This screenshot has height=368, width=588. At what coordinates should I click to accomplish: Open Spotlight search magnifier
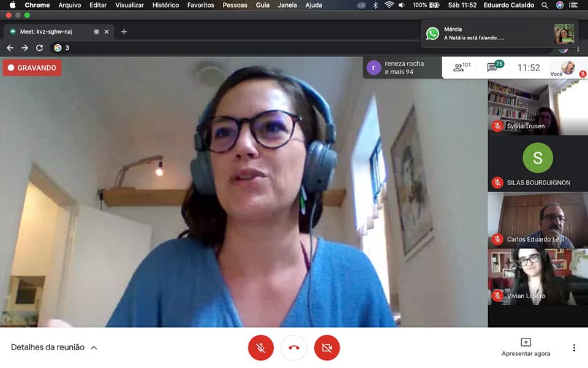click(x=545, y=5)
